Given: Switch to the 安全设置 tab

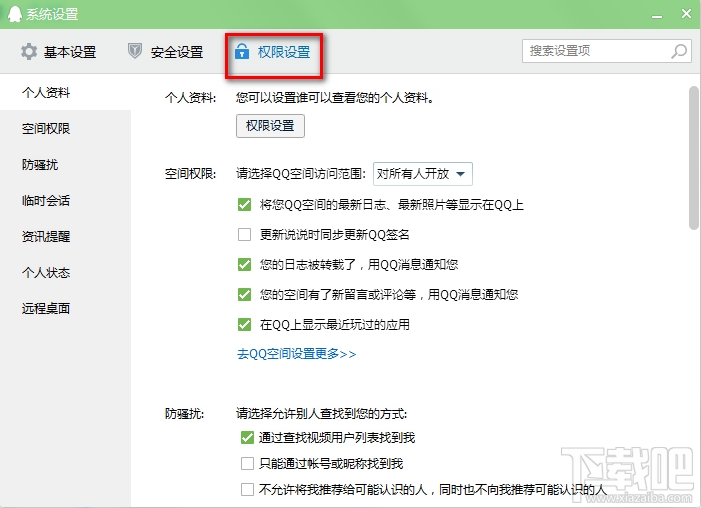Looking at the screenshot, I should tap(166, 51).
